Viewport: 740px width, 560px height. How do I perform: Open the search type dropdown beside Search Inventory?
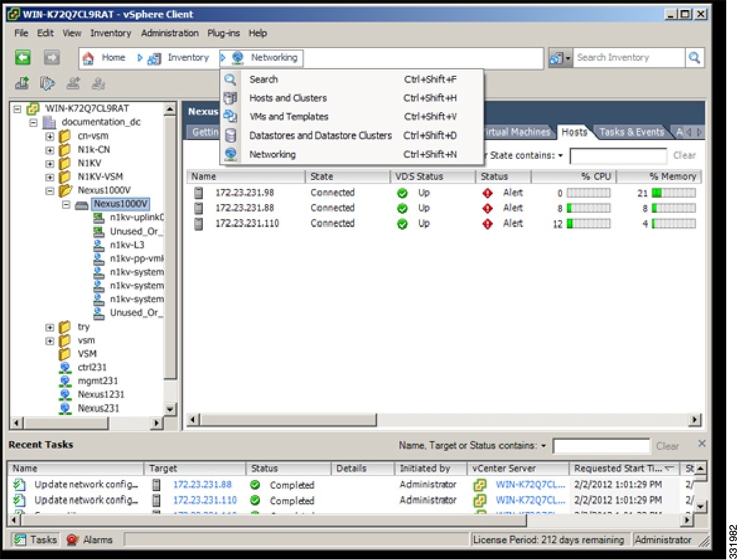click(560, 58)
